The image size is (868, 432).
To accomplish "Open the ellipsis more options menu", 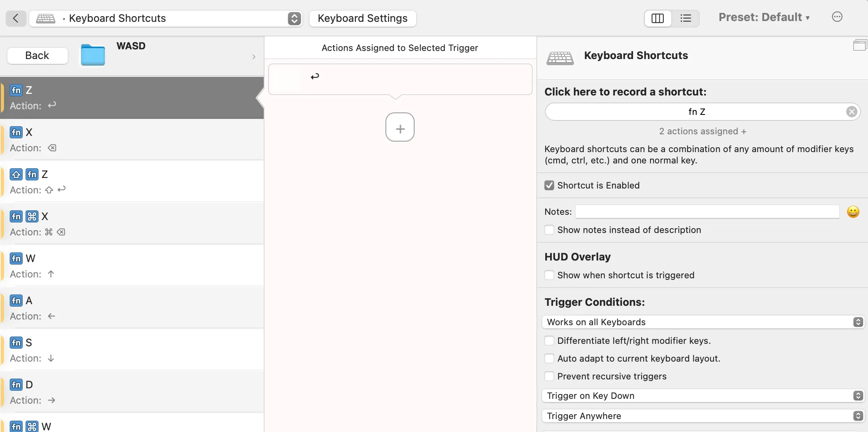I will [x=837, y=17].
